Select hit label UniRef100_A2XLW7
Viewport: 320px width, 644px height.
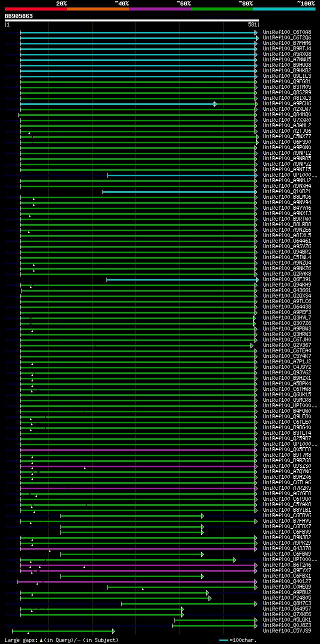[287, 109]
